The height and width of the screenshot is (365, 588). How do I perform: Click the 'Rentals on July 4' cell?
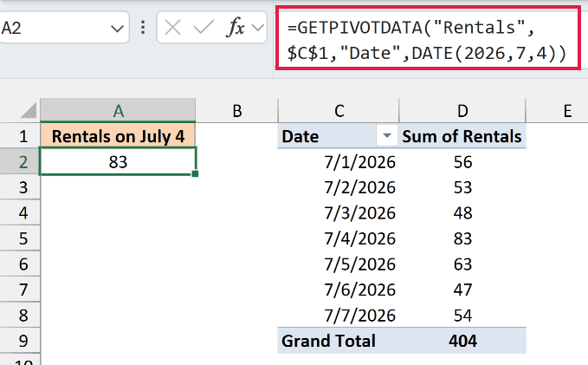pyautogui.click(x=118, y=136)
